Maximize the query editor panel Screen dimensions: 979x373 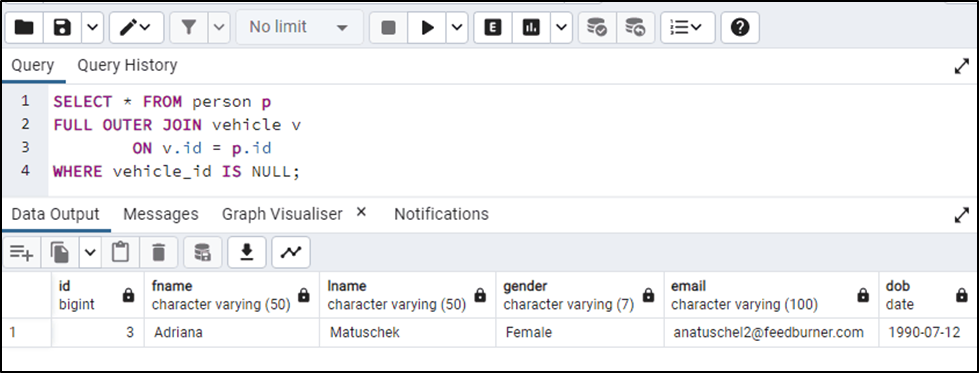962,67
